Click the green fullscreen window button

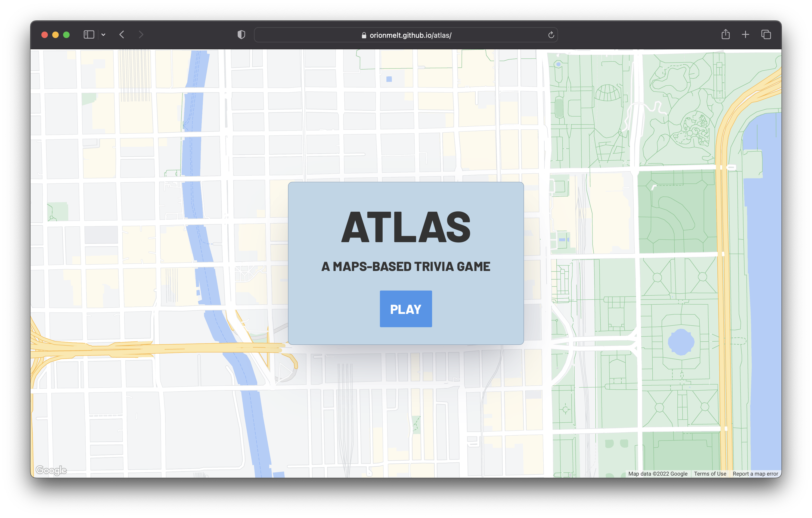pos(66,35)
